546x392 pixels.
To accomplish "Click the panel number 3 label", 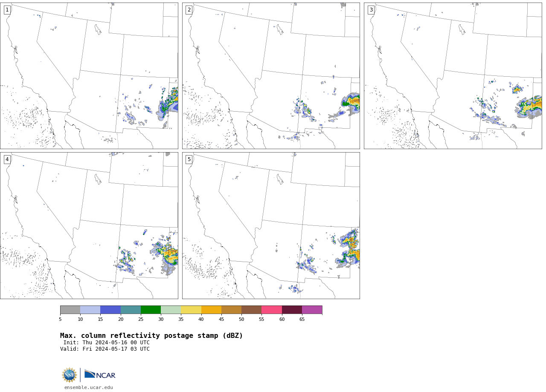I will (x=371, y=10).
